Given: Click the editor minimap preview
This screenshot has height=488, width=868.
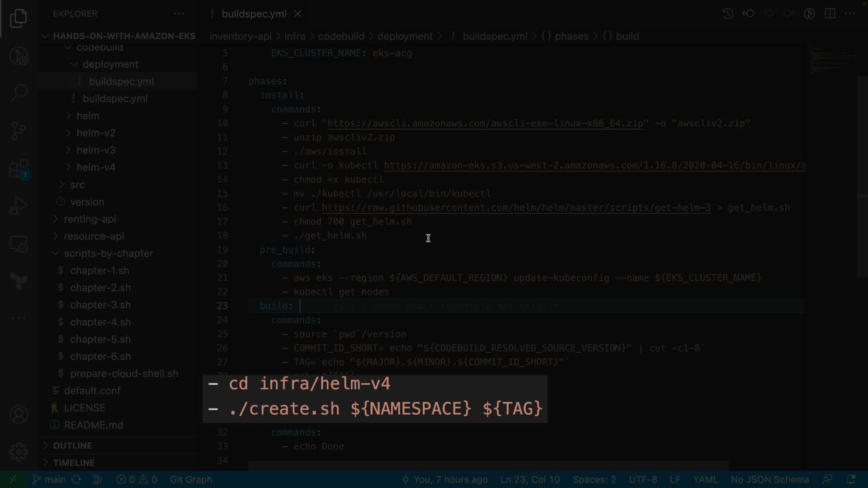Looking at the screenshot, I should click(x=832, y=60).
